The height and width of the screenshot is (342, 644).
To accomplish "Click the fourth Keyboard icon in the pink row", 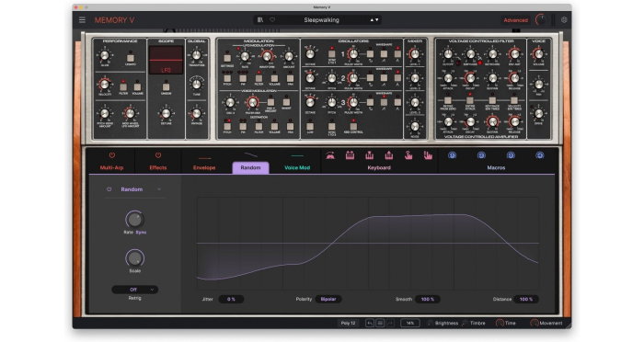I will 389,155.
